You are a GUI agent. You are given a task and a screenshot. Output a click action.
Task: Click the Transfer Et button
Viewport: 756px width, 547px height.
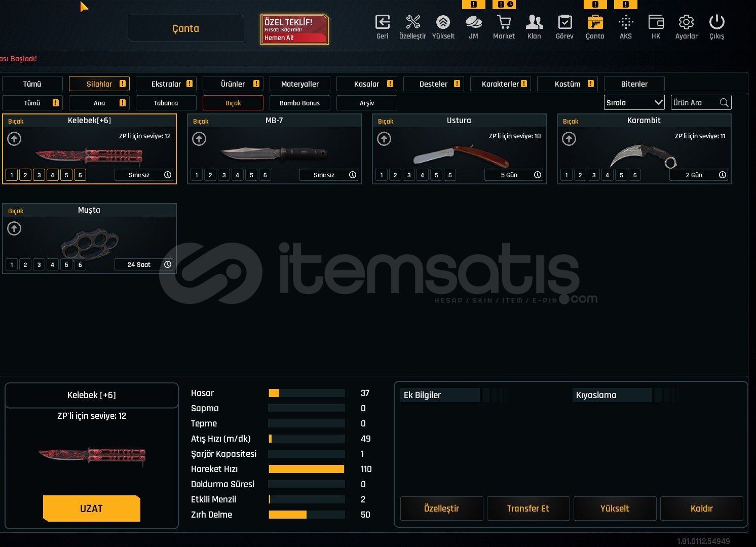click(528, 509)
